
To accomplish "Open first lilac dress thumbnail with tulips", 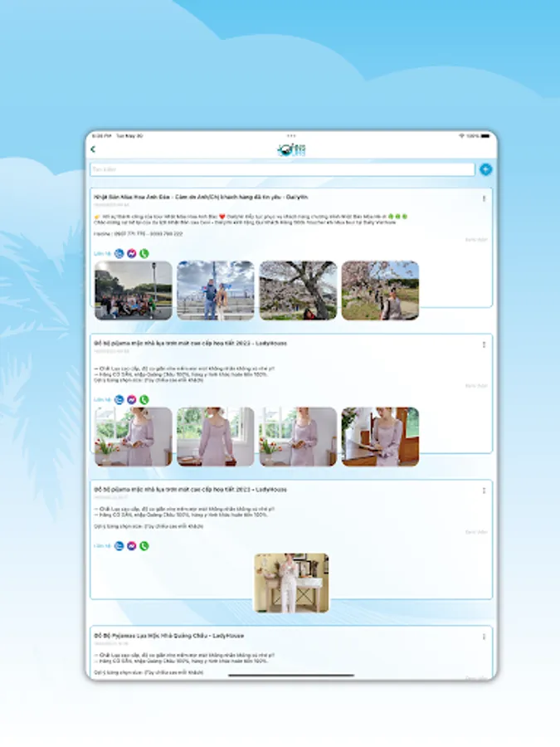I will click(134, 437).
